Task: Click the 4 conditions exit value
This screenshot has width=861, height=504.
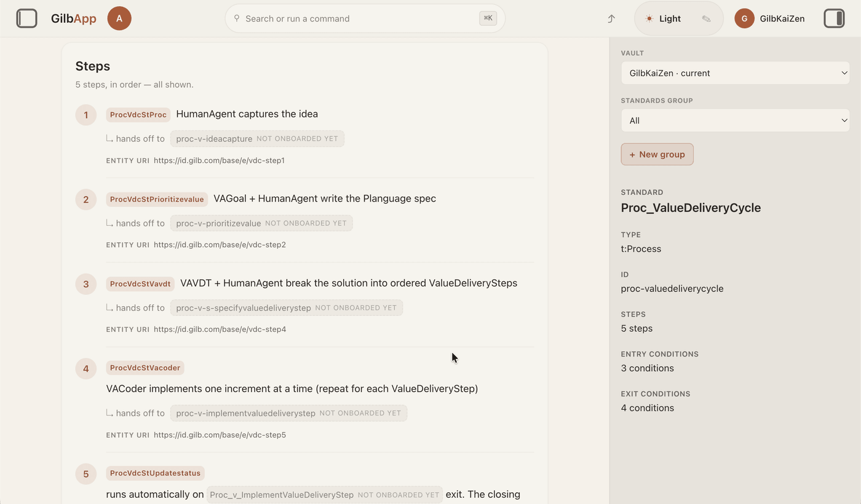Action: click(x=648, y=408)
